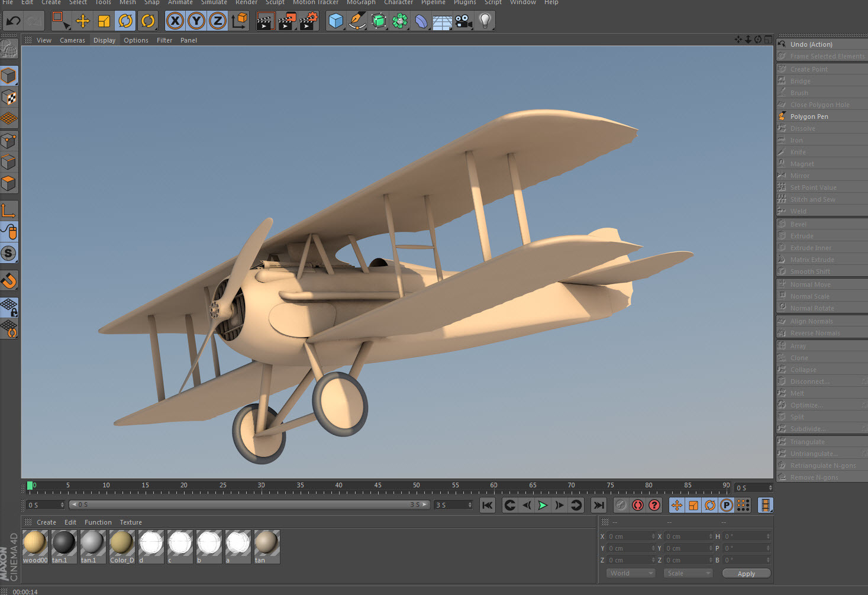Activate the Move tool
Screen dimensions: 868x595
tap(82, 21)
